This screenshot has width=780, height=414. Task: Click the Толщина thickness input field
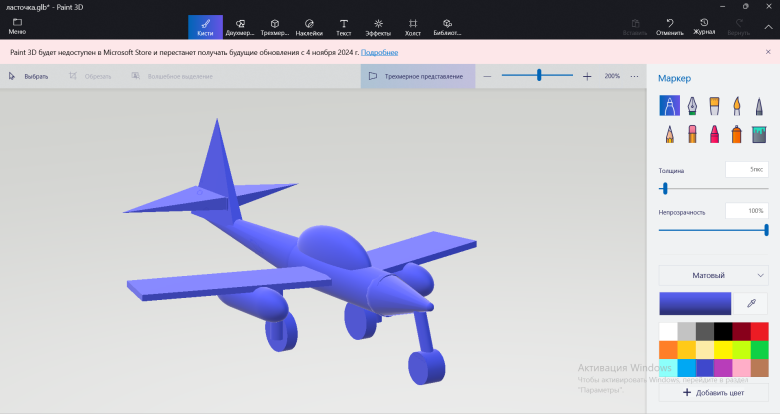746,170
